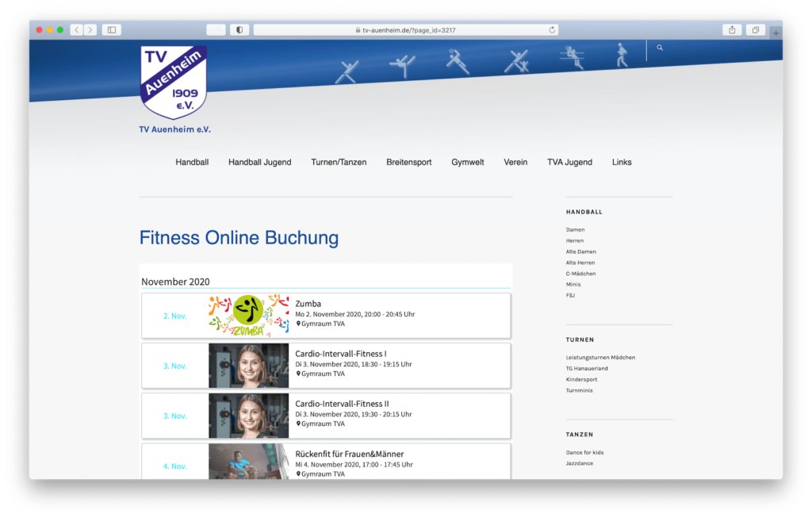Open the FSJ sidebar link
This screenshot has height=518, width=812.
[x=570, y=295]
